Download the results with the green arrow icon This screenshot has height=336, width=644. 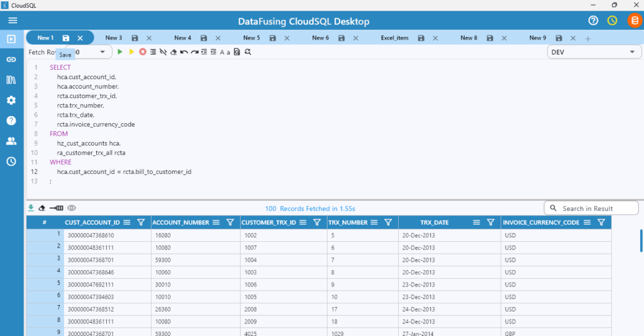31,208
